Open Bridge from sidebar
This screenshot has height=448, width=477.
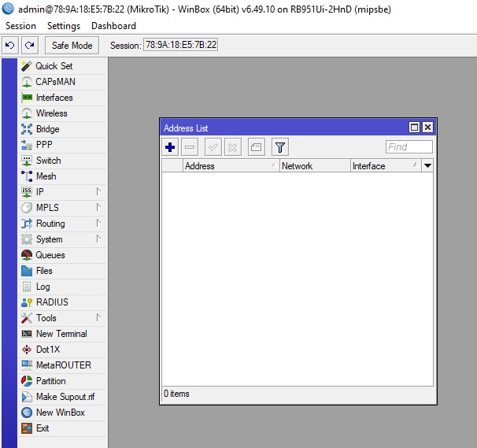point(63,129)
